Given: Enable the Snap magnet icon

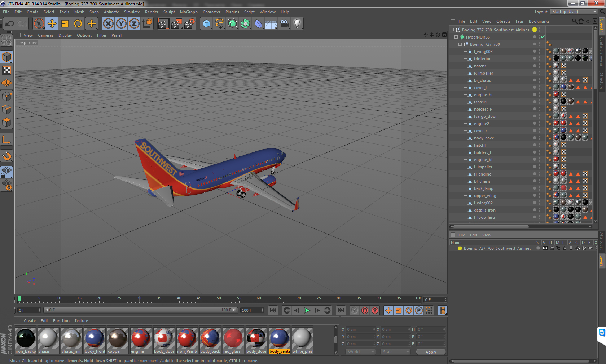Looking at the screenshot, I should tap(7, 156).
